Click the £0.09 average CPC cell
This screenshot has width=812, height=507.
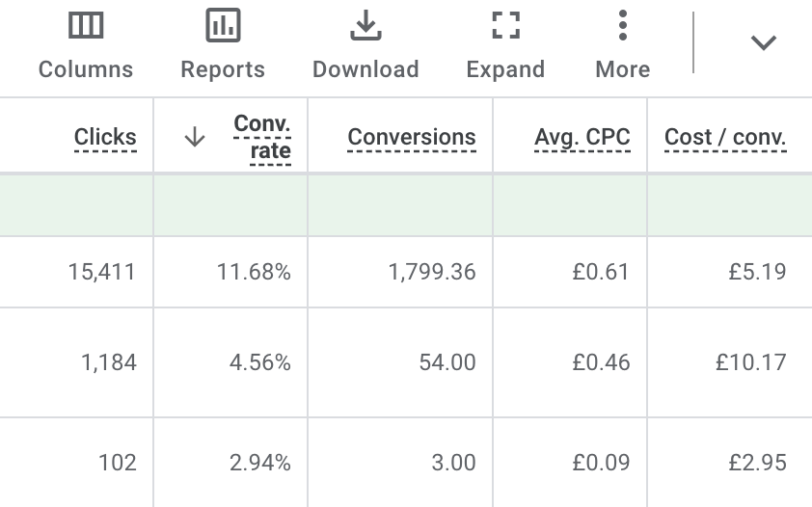coord(570,463)
